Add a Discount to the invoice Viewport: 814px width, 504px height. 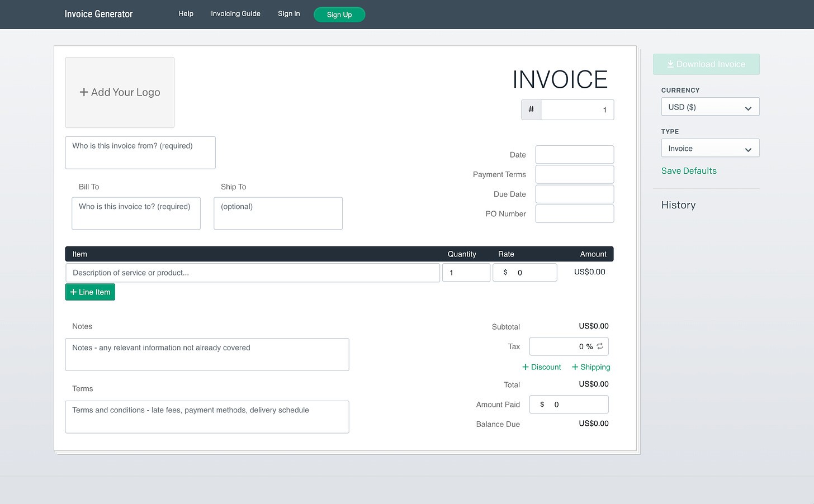(x=541, y=367)
